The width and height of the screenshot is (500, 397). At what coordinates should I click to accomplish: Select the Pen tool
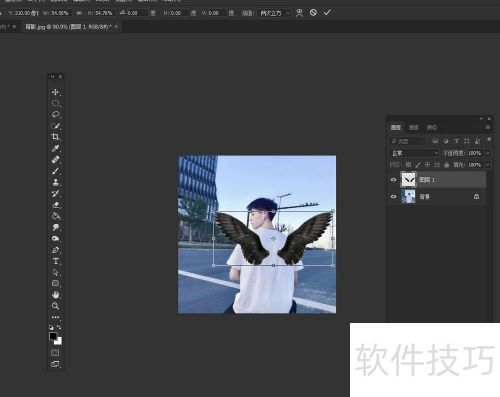click(55, 250)
